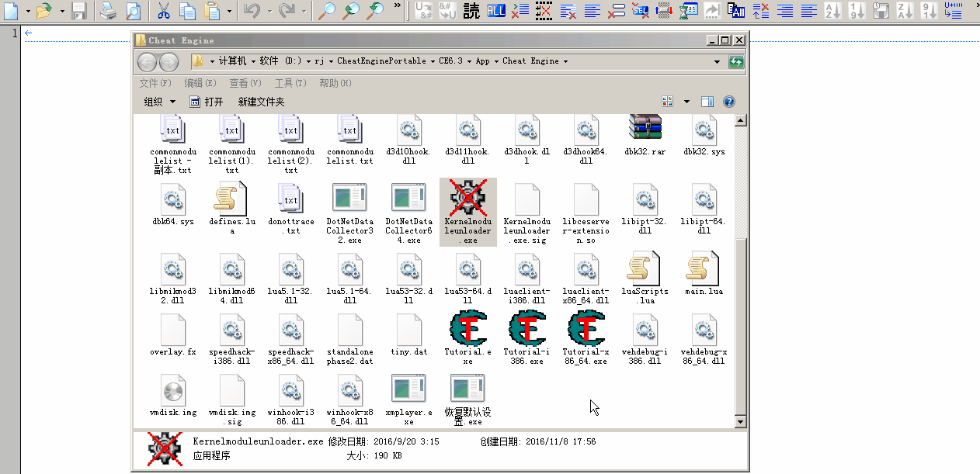Click the file list scrollbar down arrow

pos(740,421)
